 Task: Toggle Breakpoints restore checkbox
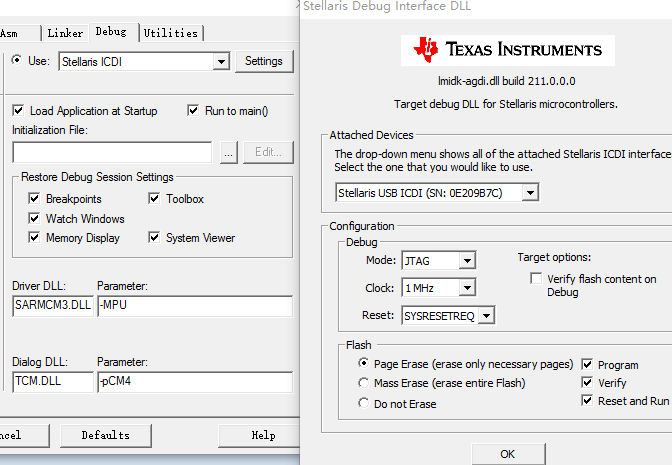(34, 198)
